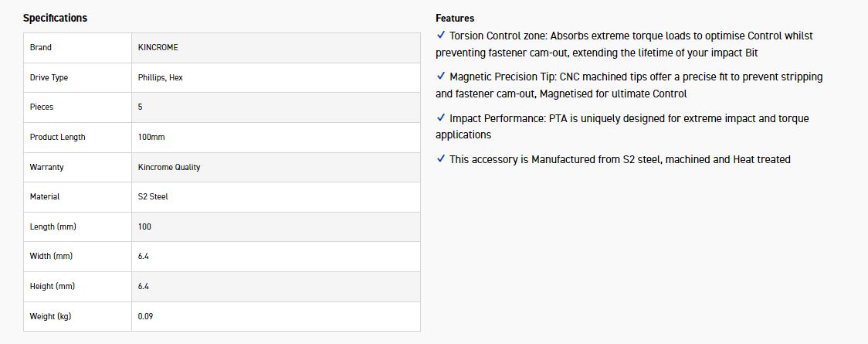The height and width of the screenshot is (344, 868).
Task: Select the Drive Type label
Action: [x=49, y=77]
